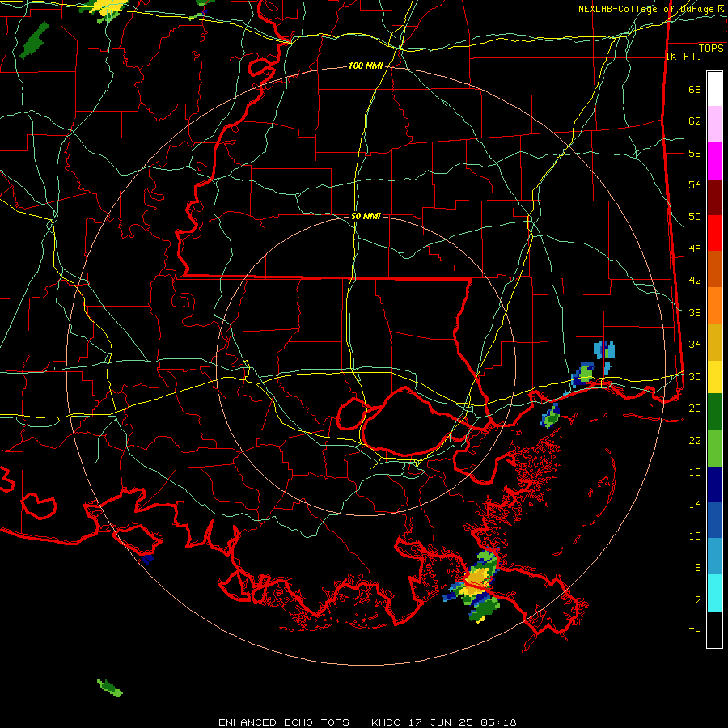Click the dark green legend swatch
The width and height of the screenshot is (728, 728).
tap(714, 412)
